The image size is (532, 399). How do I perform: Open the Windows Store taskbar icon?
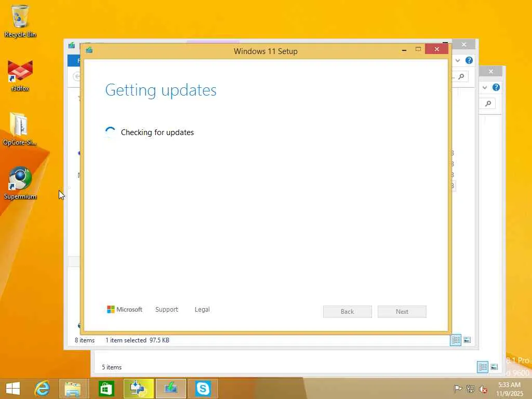(106, 389)
